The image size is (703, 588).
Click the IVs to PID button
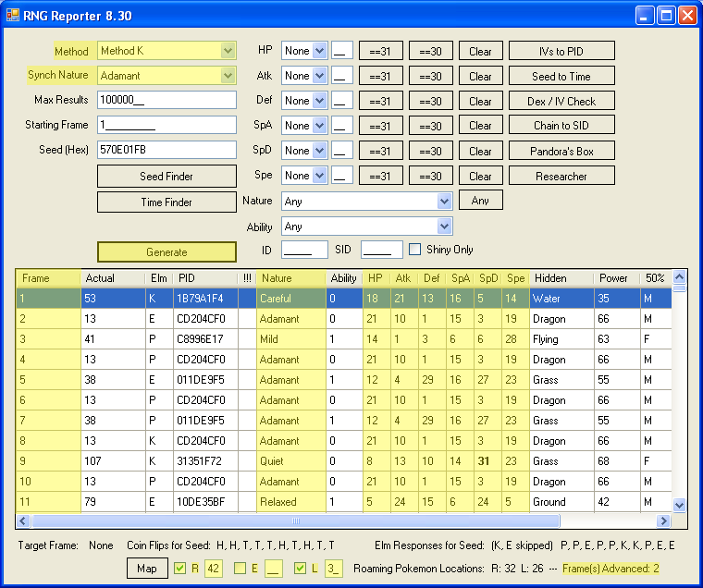coord(561,51)
